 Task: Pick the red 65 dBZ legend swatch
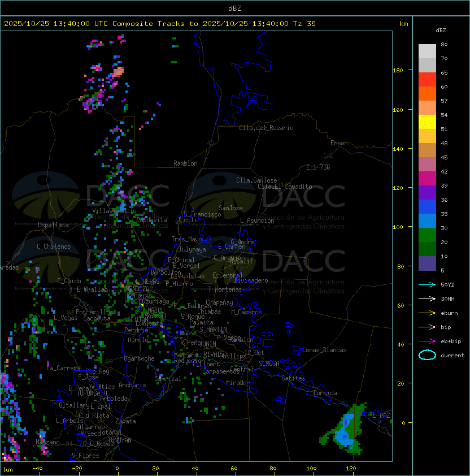[427, 80]
